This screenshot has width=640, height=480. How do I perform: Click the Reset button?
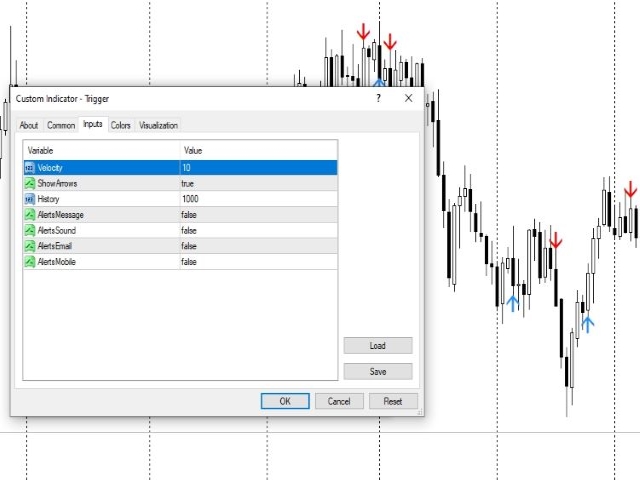point(393,401)
